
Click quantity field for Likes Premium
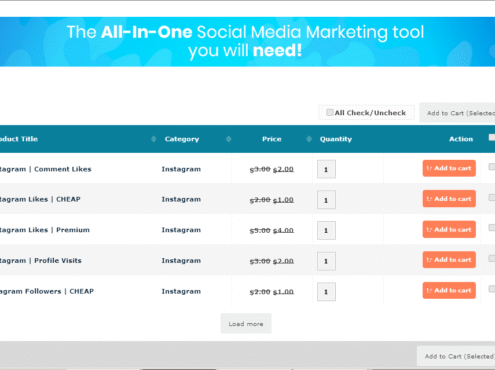326,230
